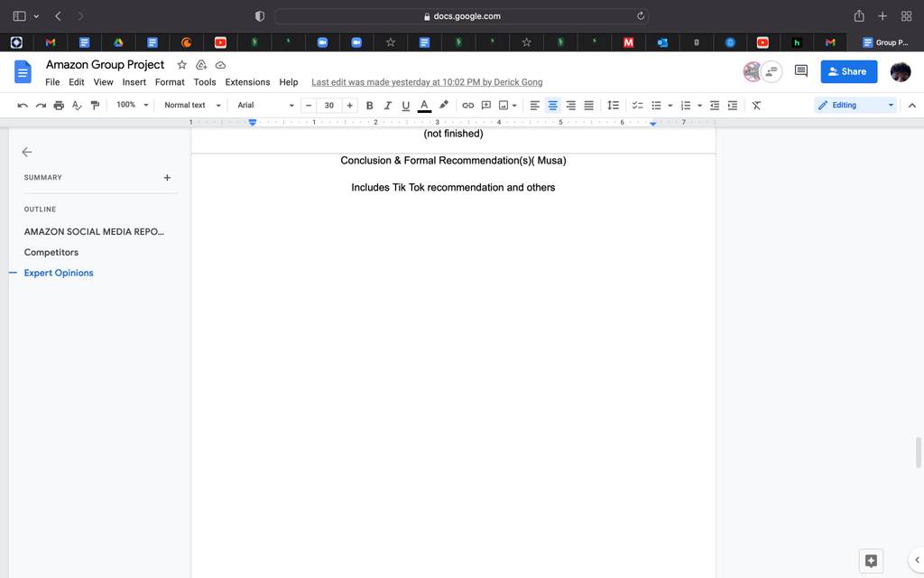Open the Extensions menu
The height and width of the screenshot is (578, 924).
click(x=247, y=82)
